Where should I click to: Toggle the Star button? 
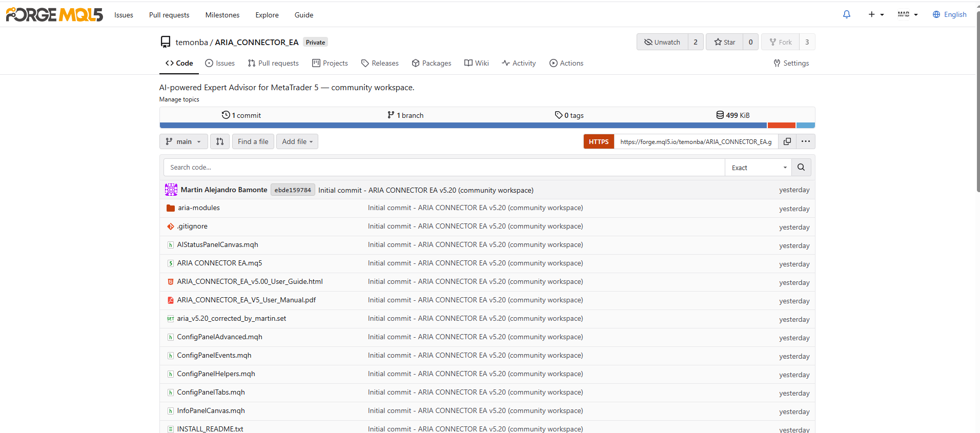pos(725,42)
